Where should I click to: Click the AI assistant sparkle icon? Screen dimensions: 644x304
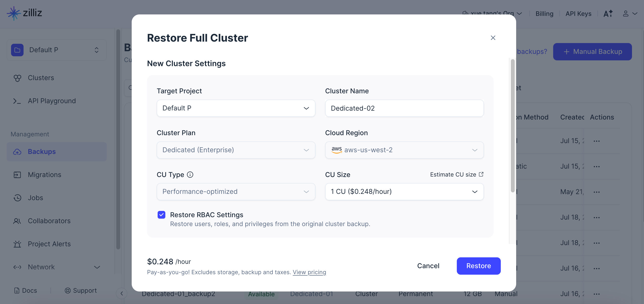click(608, 13)
